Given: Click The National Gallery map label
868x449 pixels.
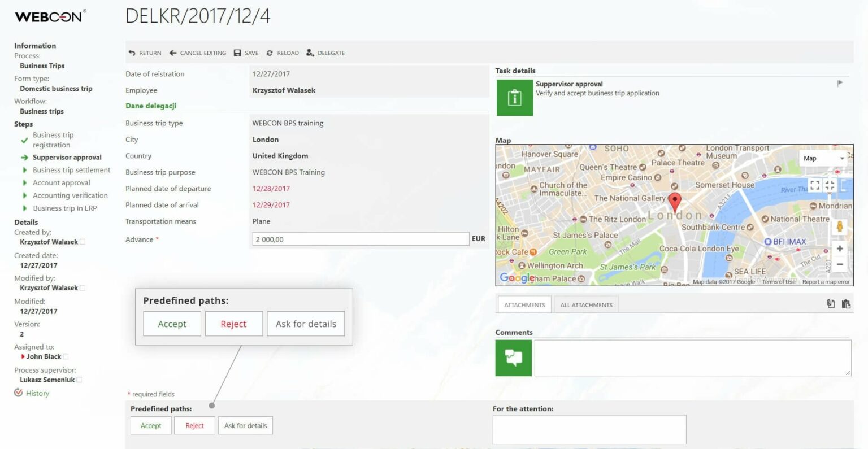Looking at the screenshot, I should point(630,198).
